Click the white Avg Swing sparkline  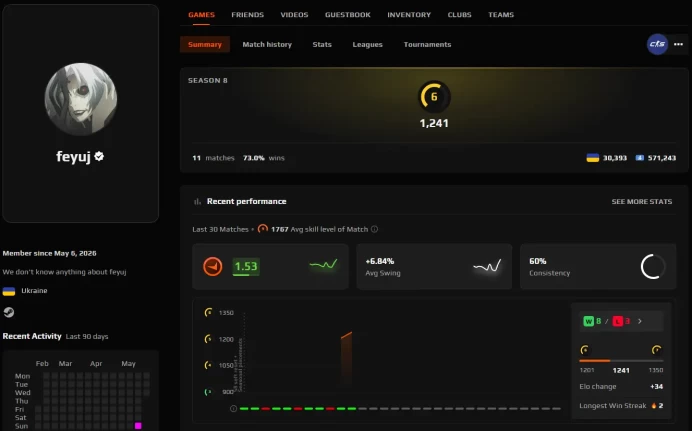487,266
